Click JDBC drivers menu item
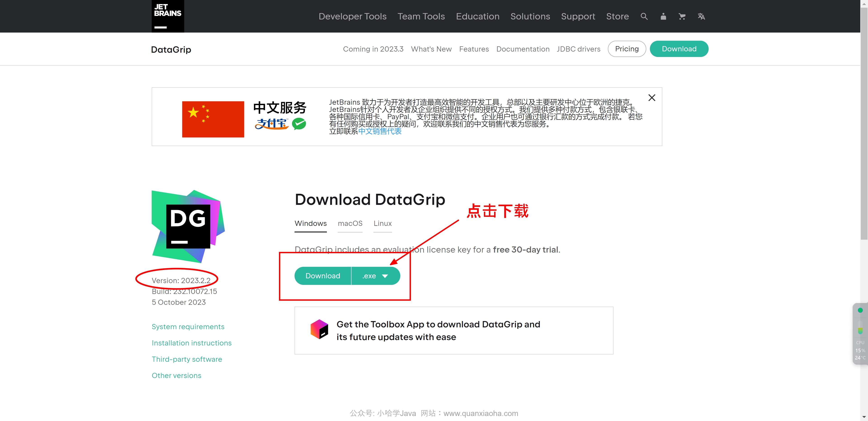This screenshot has height=421, width=868. (578, 49)
